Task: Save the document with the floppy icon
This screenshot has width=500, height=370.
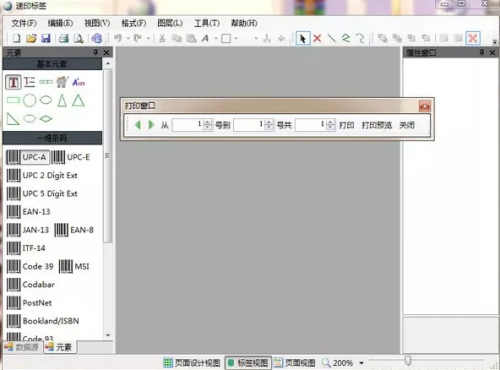Action: tap(46, 38)
